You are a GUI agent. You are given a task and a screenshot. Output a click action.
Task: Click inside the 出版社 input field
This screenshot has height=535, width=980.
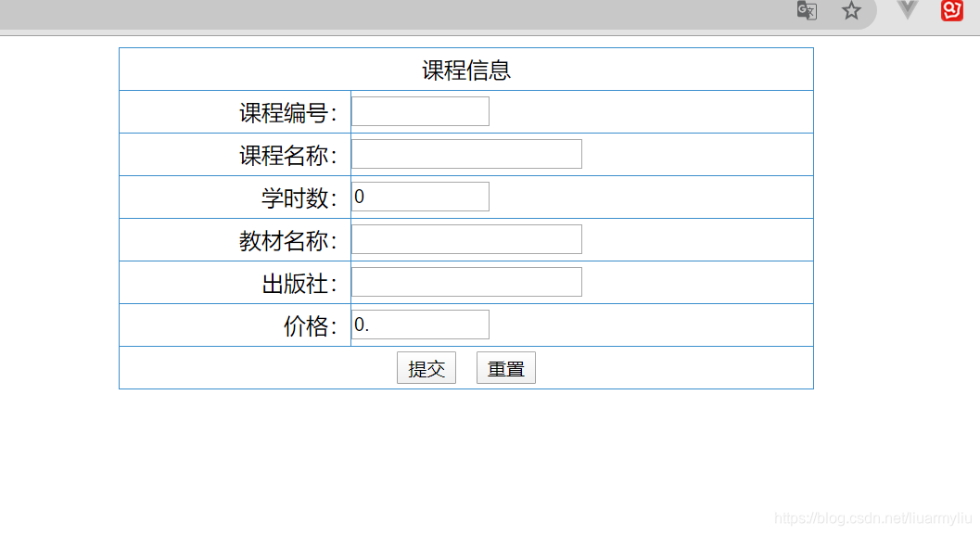click(x=466, y=281)
